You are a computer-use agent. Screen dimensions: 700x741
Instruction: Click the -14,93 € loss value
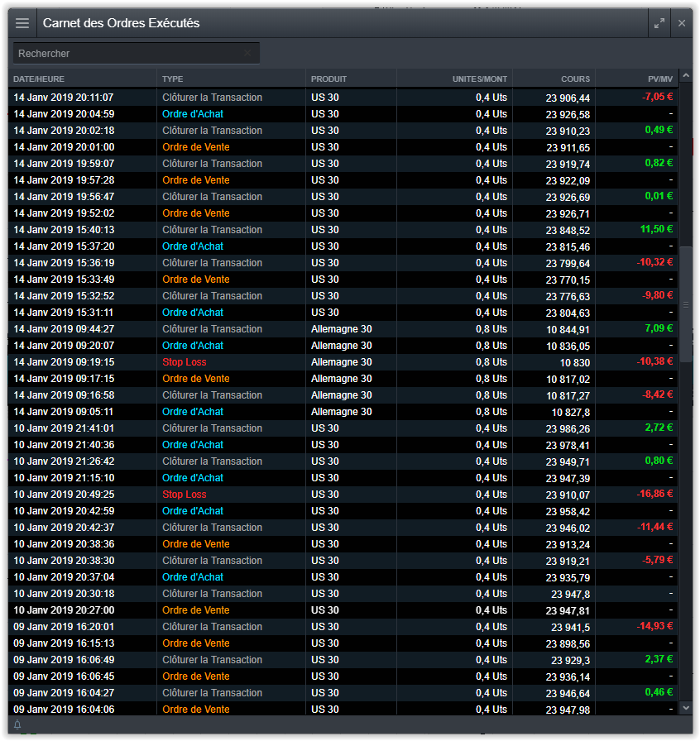pyautogui.click(x=655, y=626)
